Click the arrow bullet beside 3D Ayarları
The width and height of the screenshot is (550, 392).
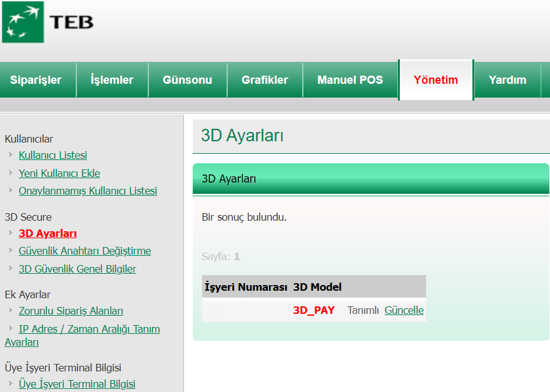coord(11,233)
